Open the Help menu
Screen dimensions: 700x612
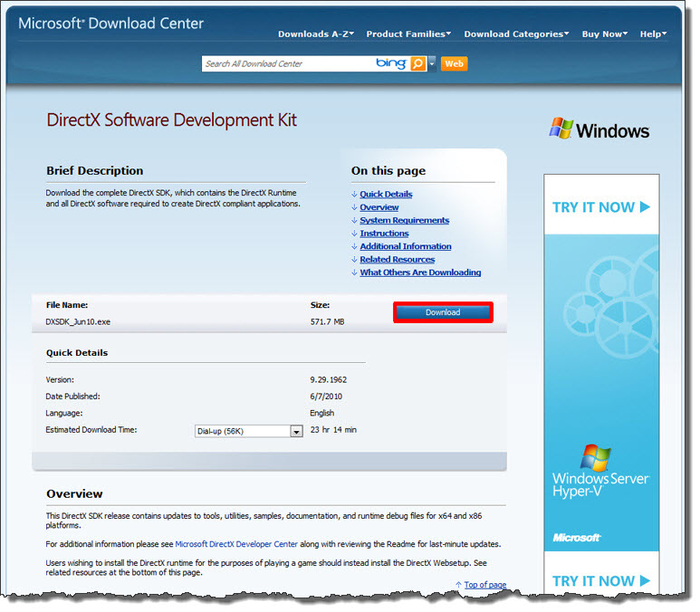(x=653, y=33)
